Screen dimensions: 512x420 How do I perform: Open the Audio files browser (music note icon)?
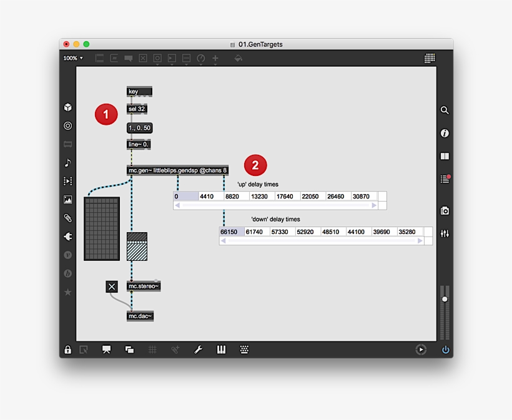pyautogui.click(x=68, y=163)
